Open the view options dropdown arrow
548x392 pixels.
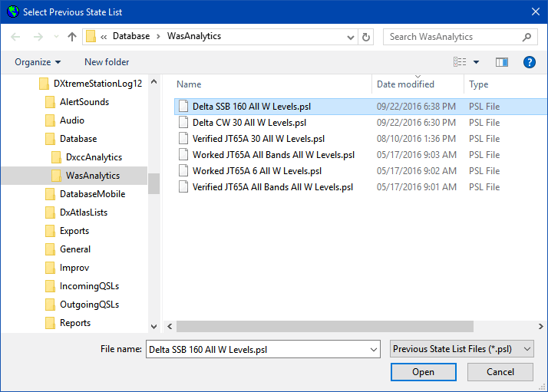476,62
